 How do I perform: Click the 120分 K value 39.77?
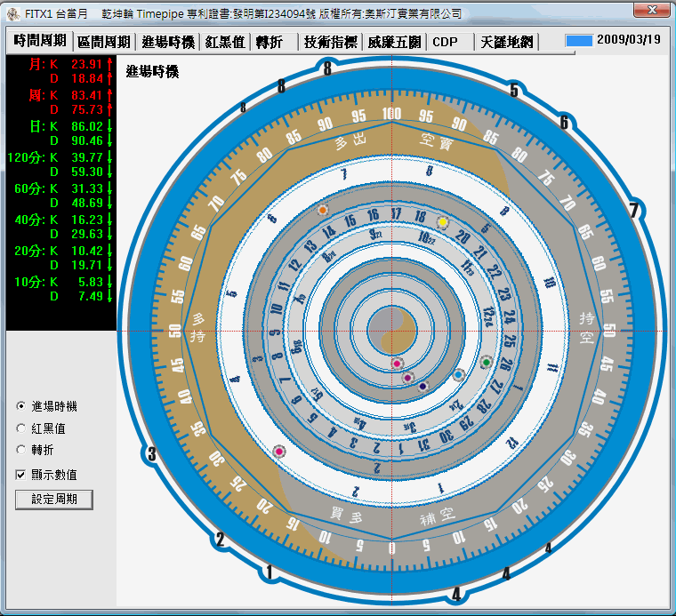pyautogui.click(x=87, y=157)
